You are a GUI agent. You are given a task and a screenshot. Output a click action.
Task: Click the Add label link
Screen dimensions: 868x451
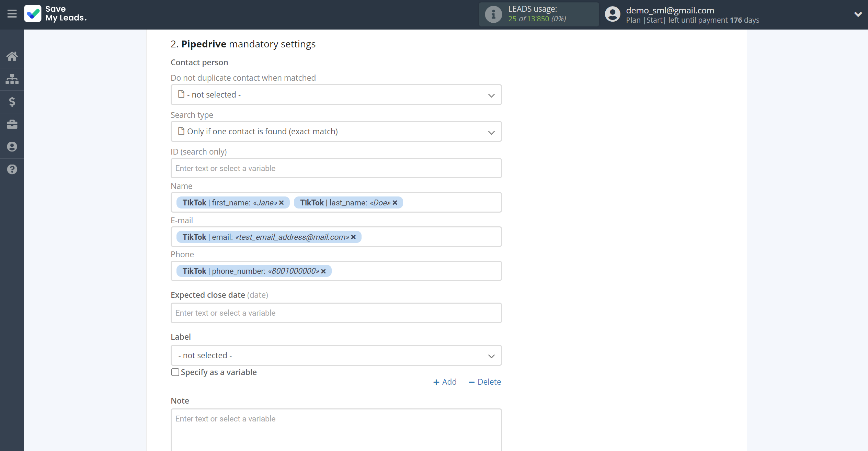pos(445,382)
